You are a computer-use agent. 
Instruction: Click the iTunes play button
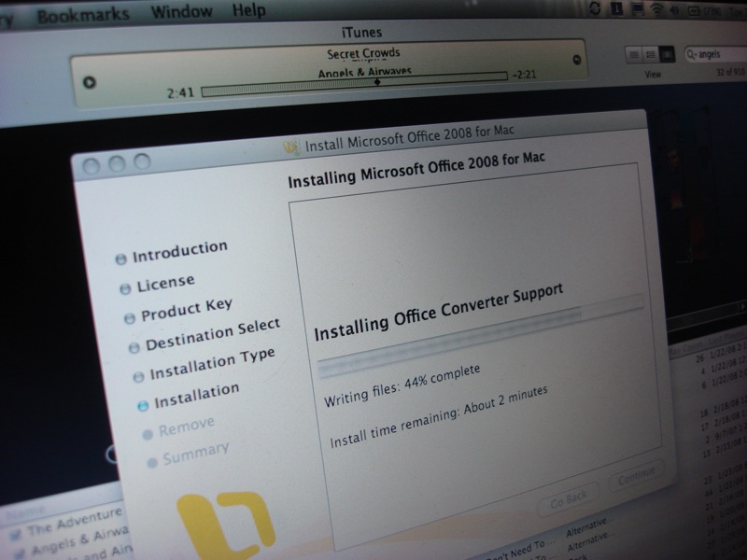(89, 82)
